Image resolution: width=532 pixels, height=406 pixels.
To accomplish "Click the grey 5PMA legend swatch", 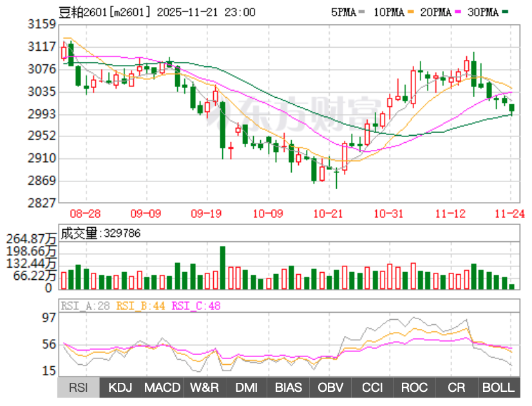I will tap(361, 13).
